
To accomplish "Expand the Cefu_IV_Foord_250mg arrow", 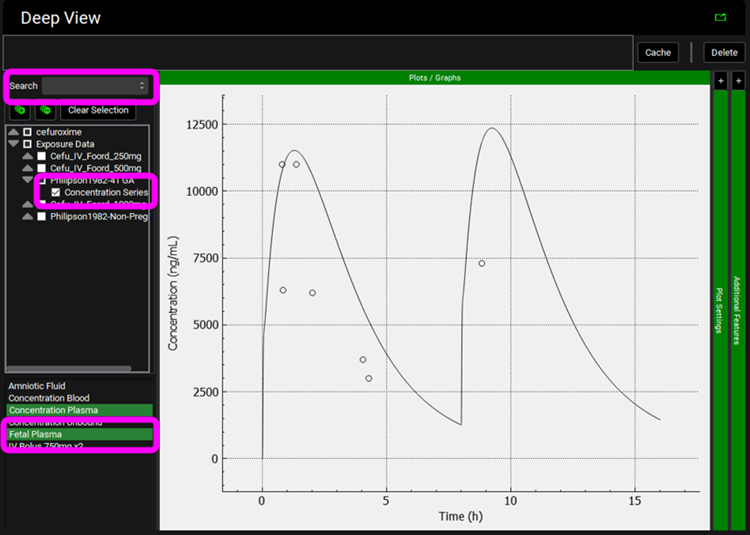I will click(27, 156).
